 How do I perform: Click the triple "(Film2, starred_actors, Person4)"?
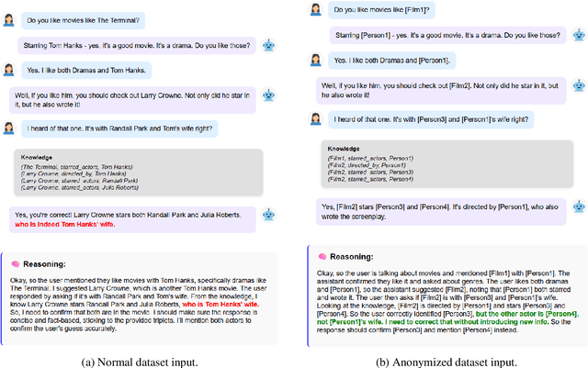[x=370, y=179]
